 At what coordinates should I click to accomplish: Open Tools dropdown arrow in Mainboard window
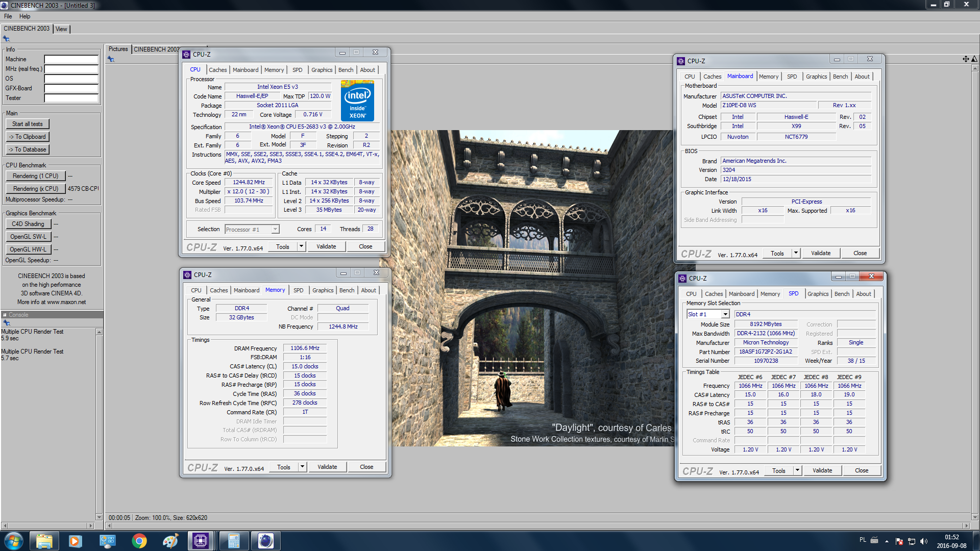click(796, 253)
